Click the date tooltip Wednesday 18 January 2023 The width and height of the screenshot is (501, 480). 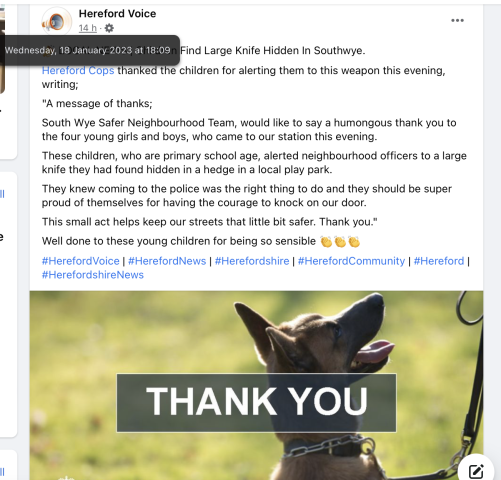point(90,50)
